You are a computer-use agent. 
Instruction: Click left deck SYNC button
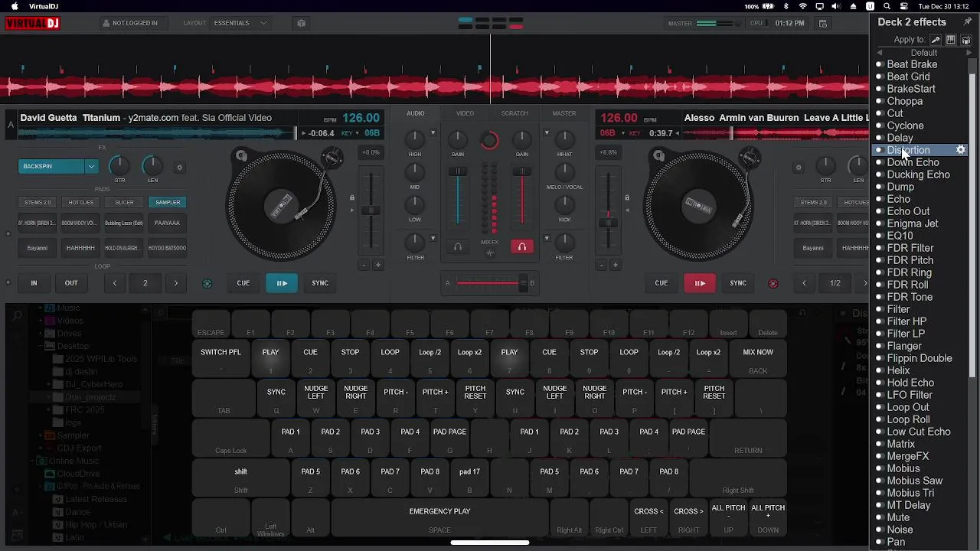coord(320,283)
